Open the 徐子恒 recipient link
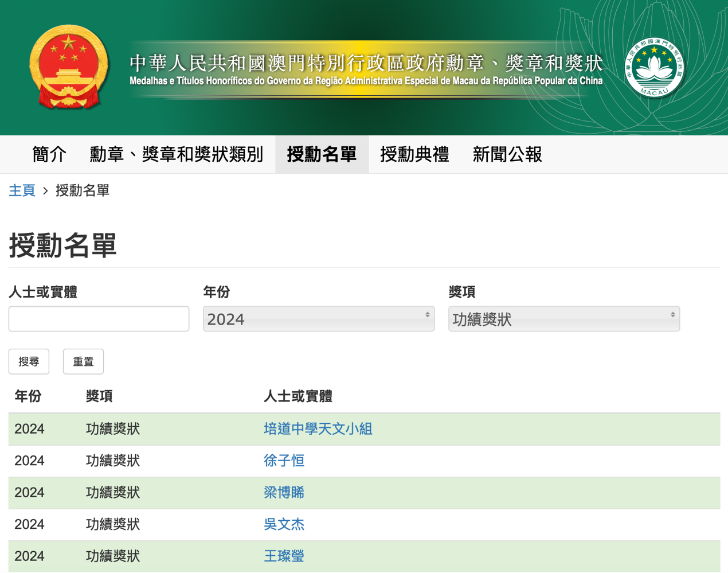The image size is (728, 573). tap(284, 461)
